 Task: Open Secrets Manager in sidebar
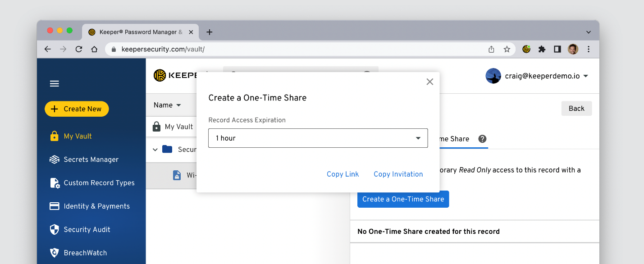[91, 159]
